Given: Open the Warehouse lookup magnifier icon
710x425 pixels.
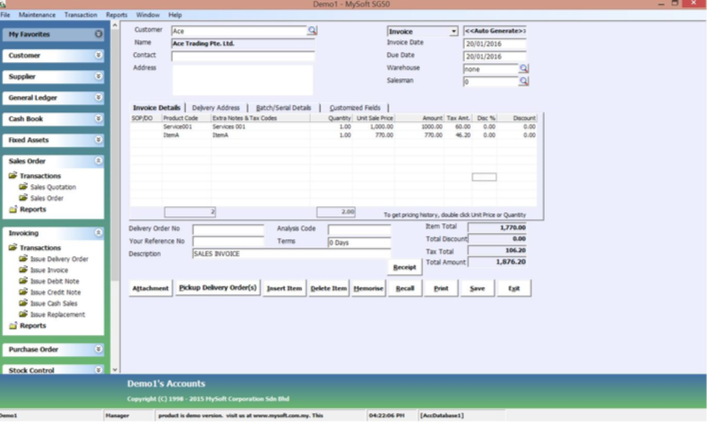Looking at the screenshot, I should click(523, 69).
